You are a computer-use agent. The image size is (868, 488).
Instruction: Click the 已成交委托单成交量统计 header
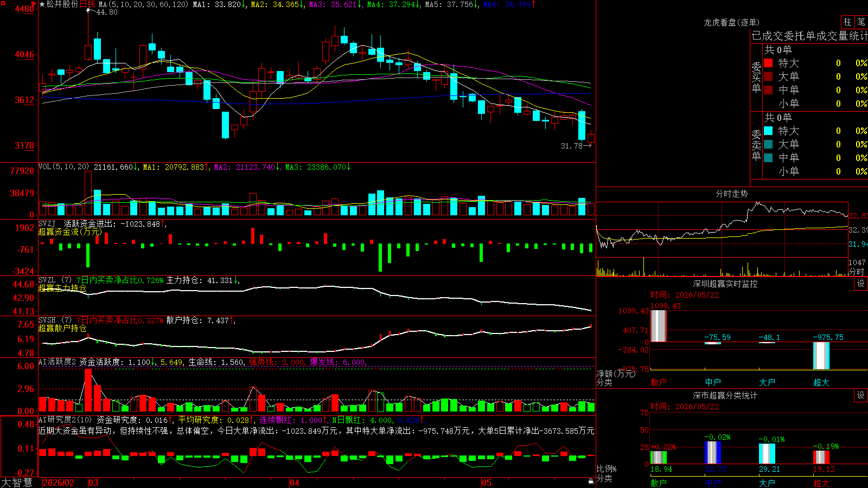[x=809, y=36]
